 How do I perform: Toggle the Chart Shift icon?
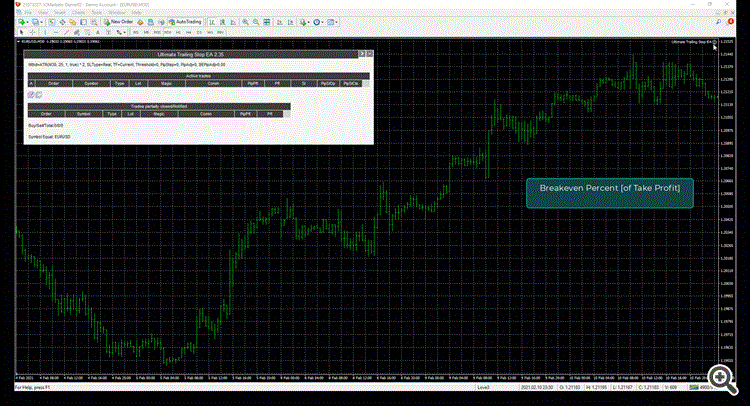[290, 22]
